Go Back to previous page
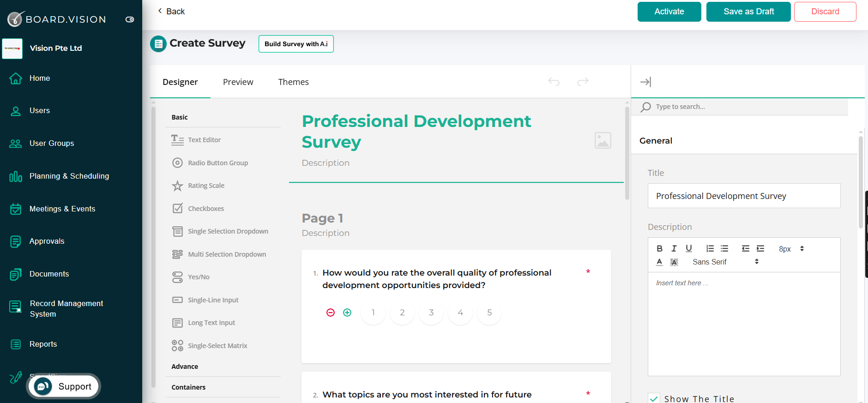 click(x=171, y=11)
